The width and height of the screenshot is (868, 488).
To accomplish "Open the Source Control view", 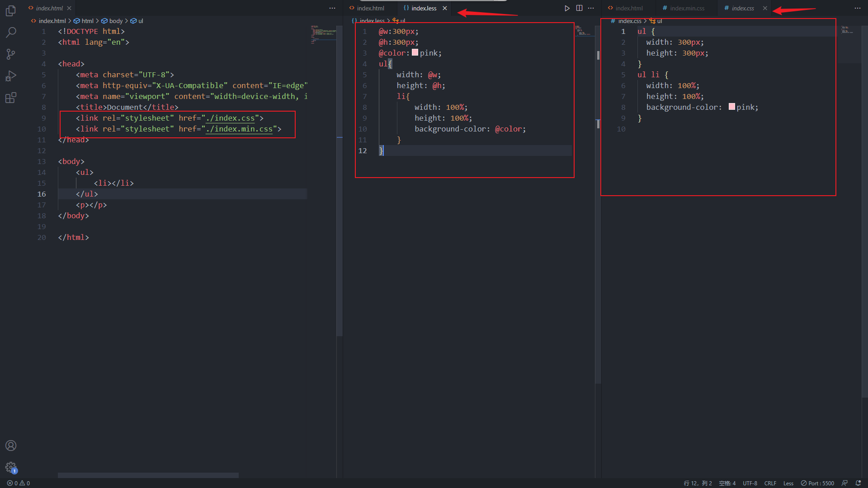I will 11,54.
